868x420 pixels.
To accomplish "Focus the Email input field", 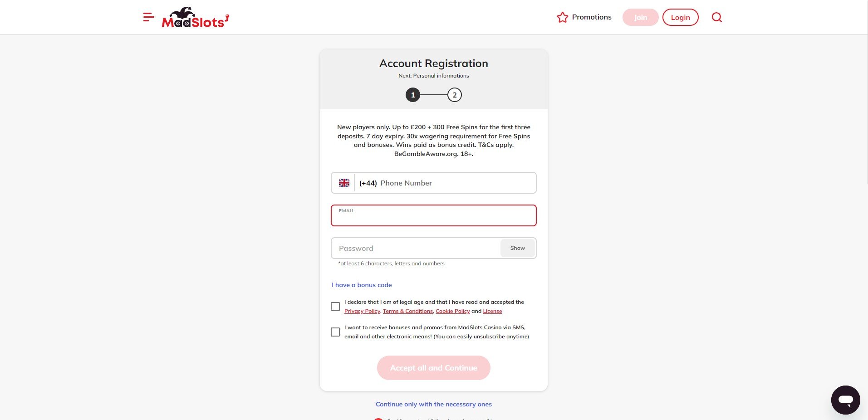I will (x=433, y=218).
